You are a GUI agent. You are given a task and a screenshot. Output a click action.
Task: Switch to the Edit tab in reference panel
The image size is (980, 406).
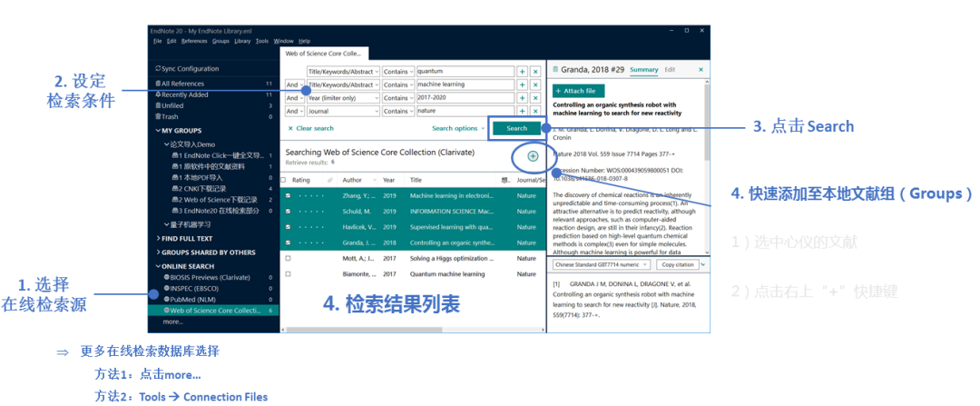670,69
